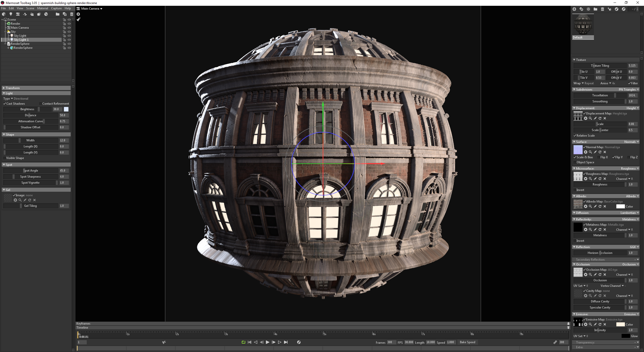Duplicate the selected scene object
This screenshot has height=352, width=644.
click(65, 14)
